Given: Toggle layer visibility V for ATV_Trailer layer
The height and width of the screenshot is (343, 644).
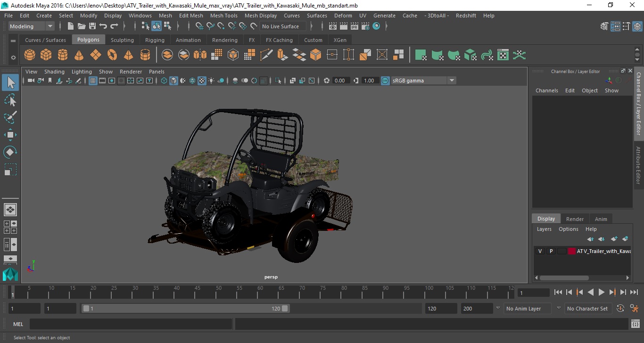Looking at the screenshot, I should tap(540, 251).
